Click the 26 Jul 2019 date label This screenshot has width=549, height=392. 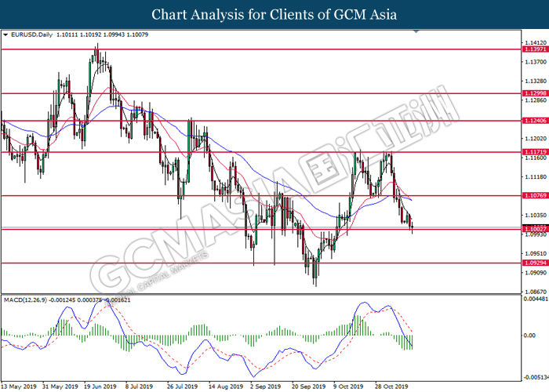point(182,387)
